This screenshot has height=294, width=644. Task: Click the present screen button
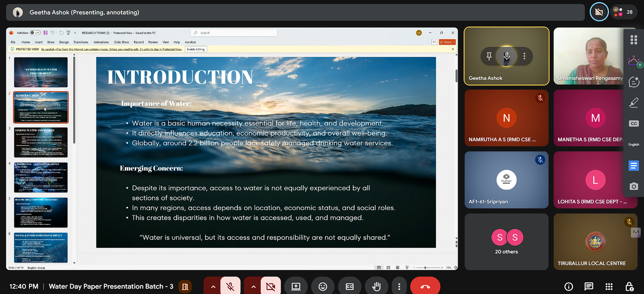pyautogui.click(x=296, y=286)
